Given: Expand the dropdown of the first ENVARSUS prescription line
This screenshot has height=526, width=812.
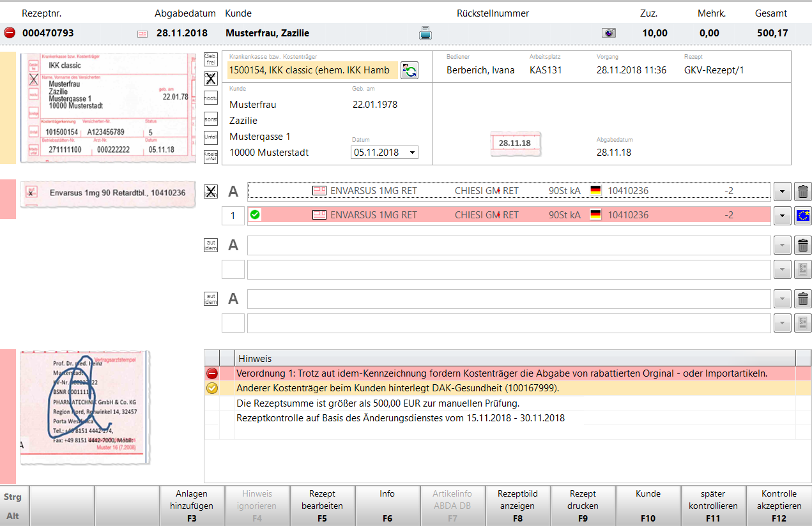Looking at the screenshot, I should coord(782,191).
